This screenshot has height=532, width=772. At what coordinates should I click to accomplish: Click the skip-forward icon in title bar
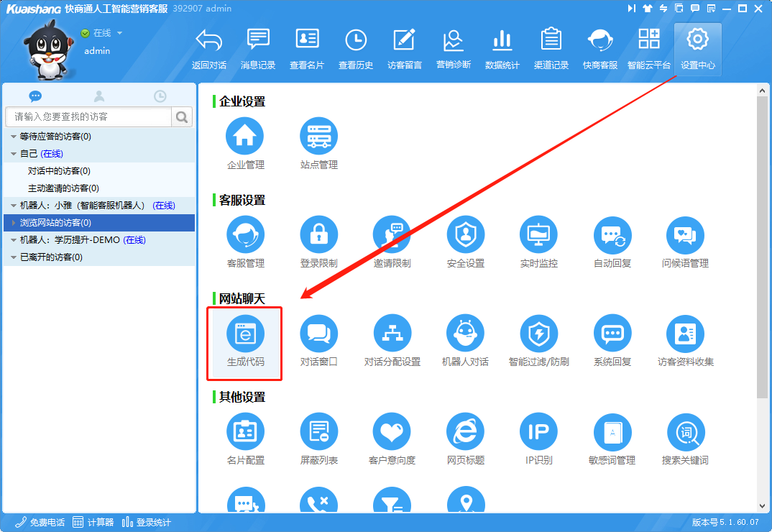[631, 9]
